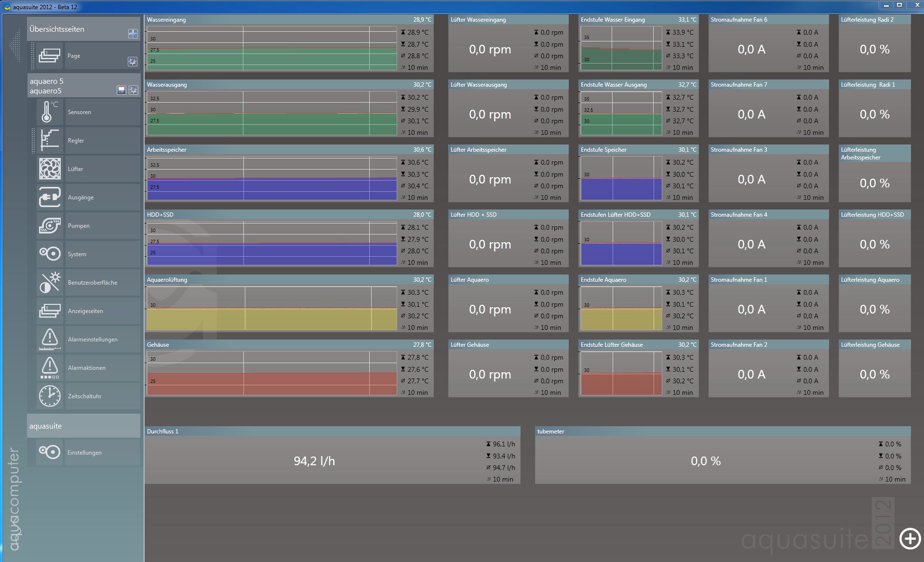The image size is (924, 562).
Task: Click the Alarmeinstellungen label
Action: coord(93,340)
